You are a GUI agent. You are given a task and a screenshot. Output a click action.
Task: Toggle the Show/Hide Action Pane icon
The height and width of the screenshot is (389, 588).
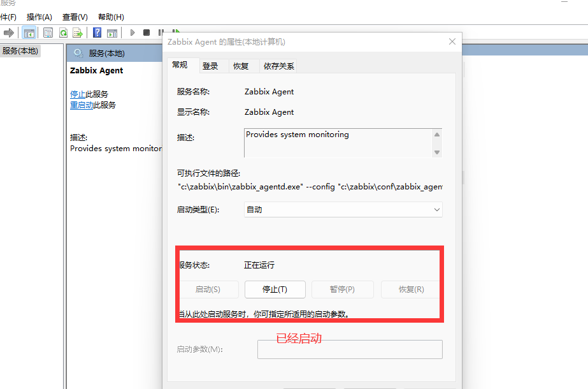pyautogui.click(x=111, y=33)
